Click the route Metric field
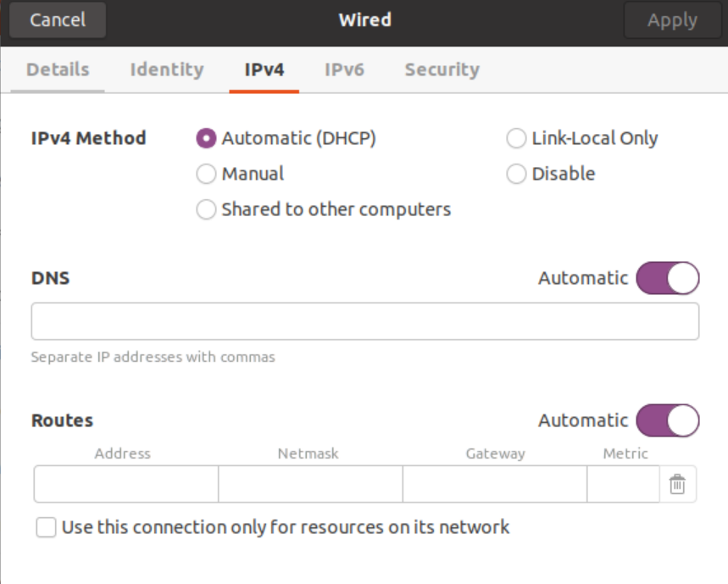 (x=624, y=484)
